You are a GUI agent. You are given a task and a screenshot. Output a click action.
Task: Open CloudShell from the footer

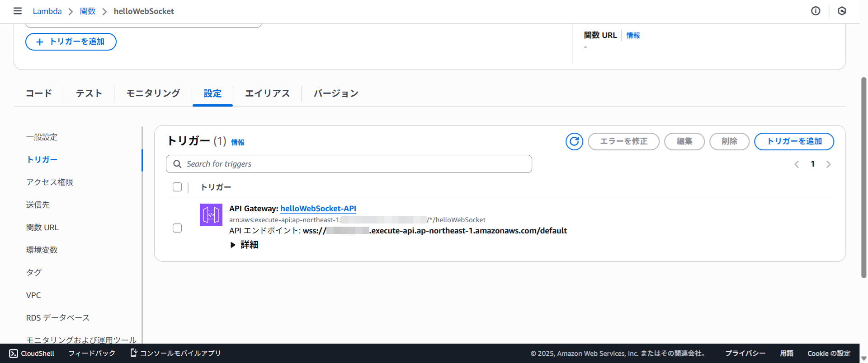pyautogui.click(x=32, y=353)
